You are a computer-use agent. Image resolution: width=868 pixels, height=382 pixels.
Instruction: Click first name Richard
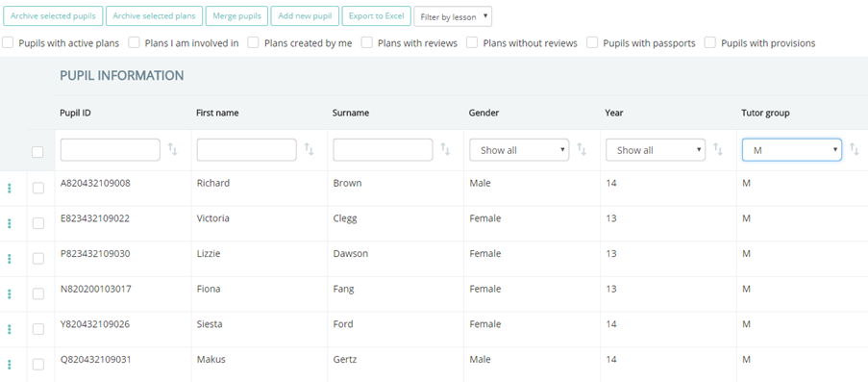click(213, 183)
